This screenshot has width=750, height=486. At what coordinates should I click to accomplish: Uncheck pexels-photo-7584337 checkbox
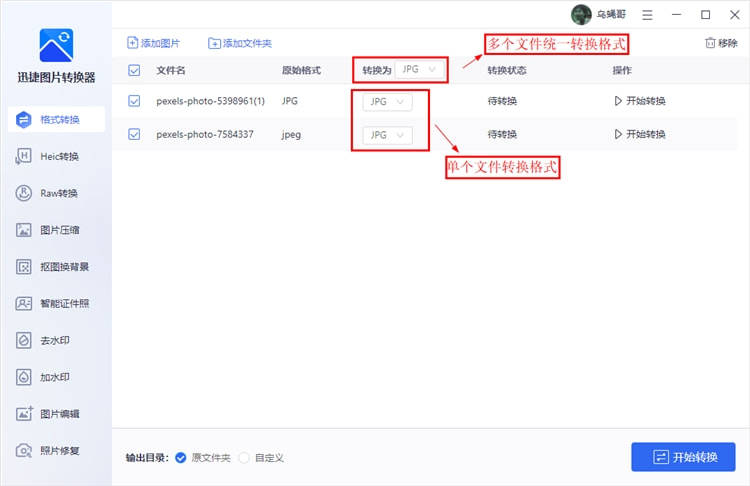coord(134,134)
